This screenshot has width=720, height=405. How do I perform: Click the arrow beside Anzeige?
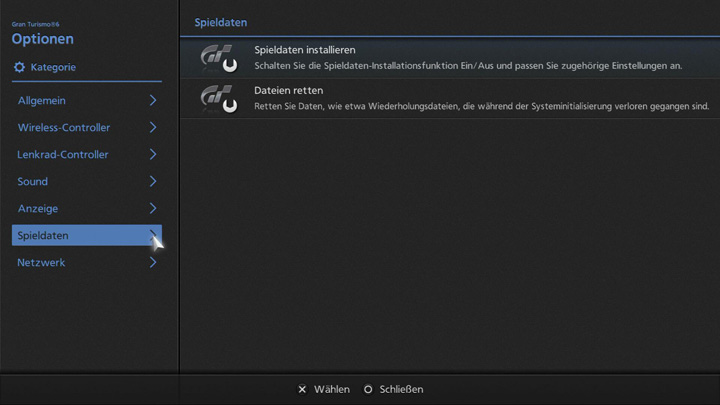click(153, 209)
